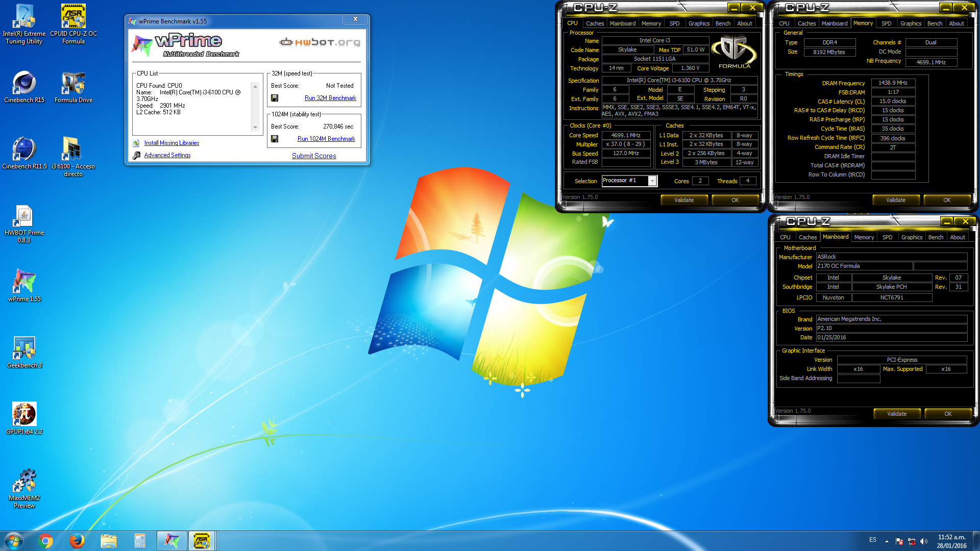This screenshot has width=980, height=551.
Task: Click DRAM Frequency value 1438.9 MHz
Action: (893, 83)
